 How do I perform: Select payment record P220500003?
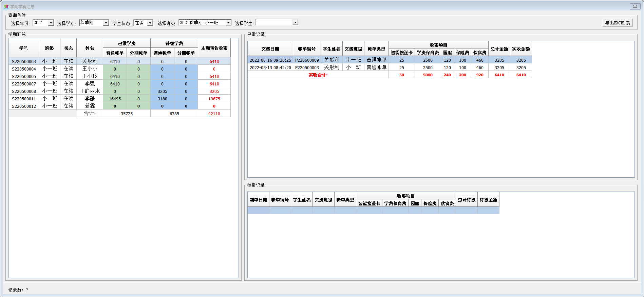pos(307,67)
